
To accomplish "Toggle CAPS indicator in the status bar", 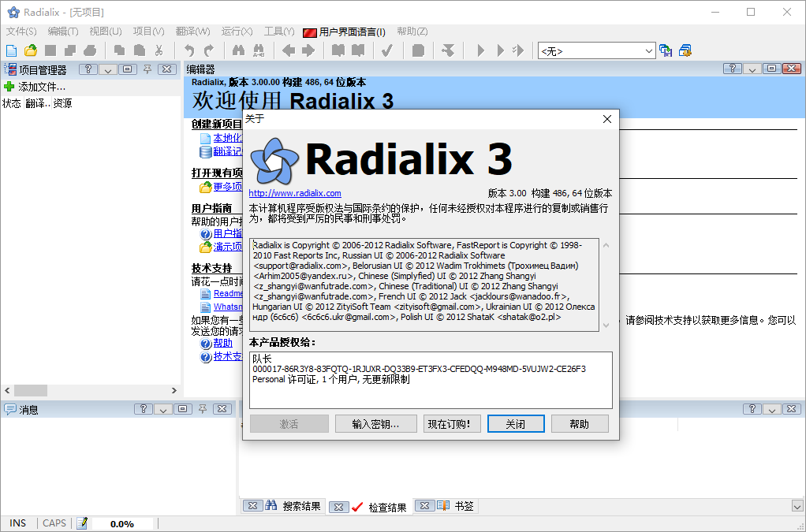I will (x=54, y=523).
